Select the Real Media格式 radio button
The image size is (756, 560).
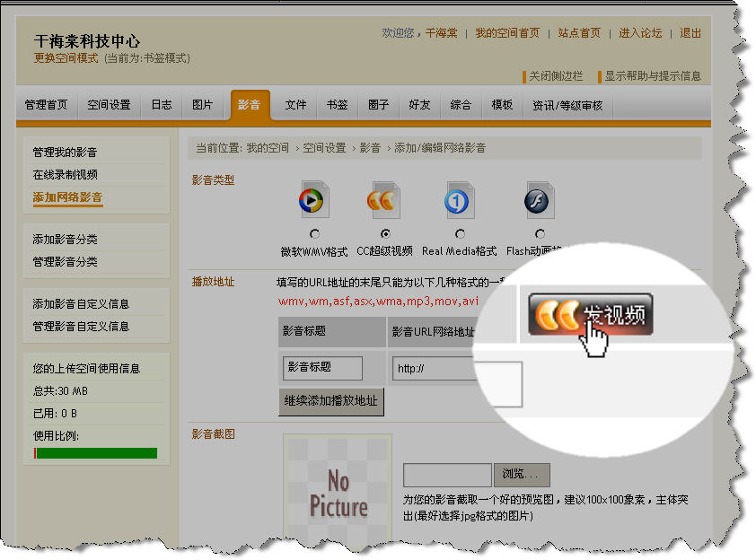pos(460,234)
